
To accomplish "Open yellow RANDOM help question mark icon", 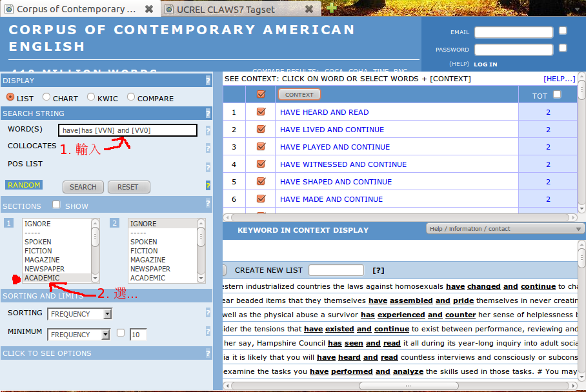I will point(208,186).
